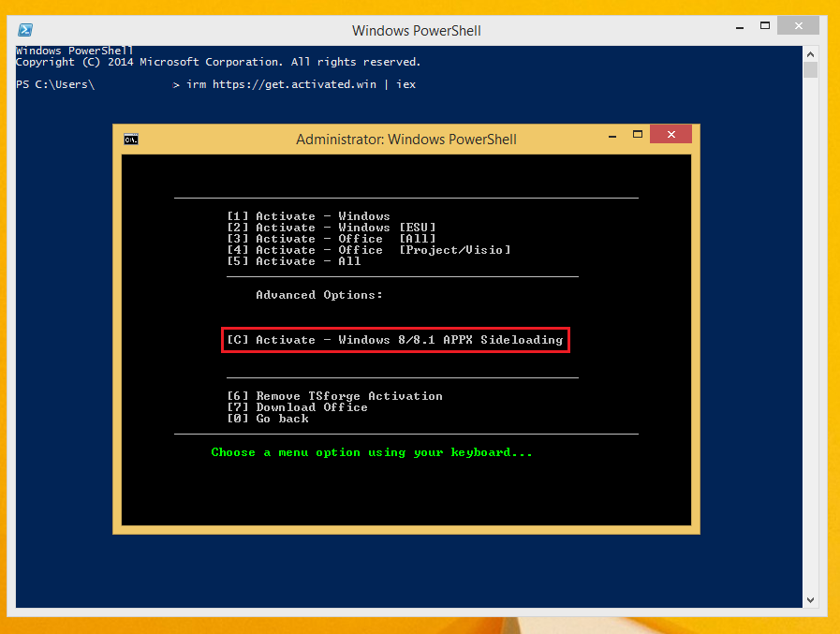Click the '[5] Activate - All' line
This screenshot has width=840, height=634.
click(294, 261)
